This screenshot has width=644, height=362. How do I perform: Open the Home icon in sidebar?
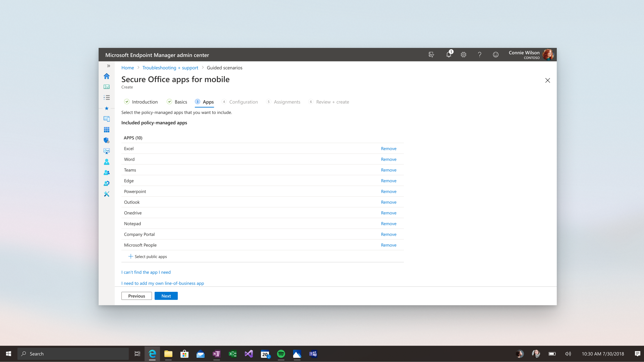pos(107,76)
